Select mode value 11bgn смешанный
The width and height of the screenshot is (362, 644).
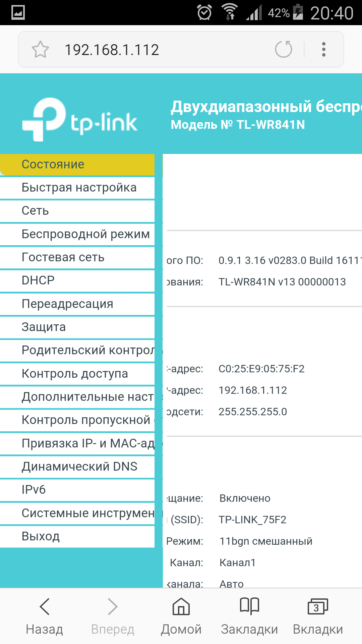click(x=266, y=541)
